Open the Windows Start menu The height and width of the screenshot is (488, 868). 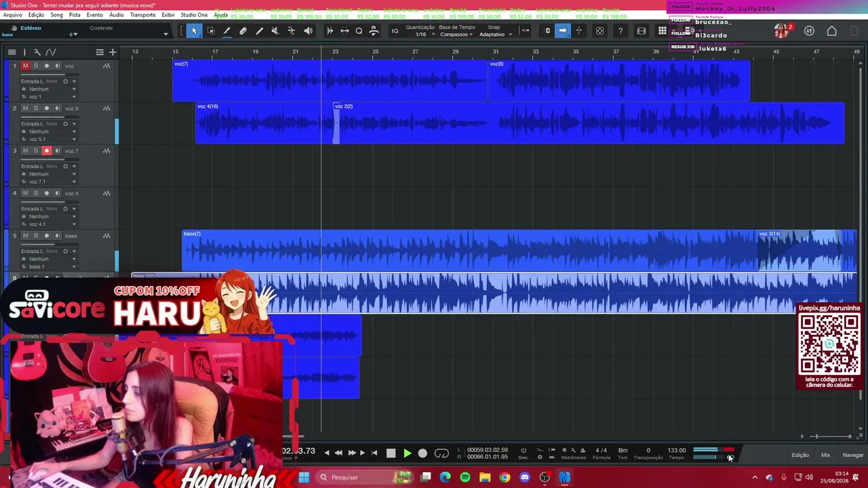point(304,477)
